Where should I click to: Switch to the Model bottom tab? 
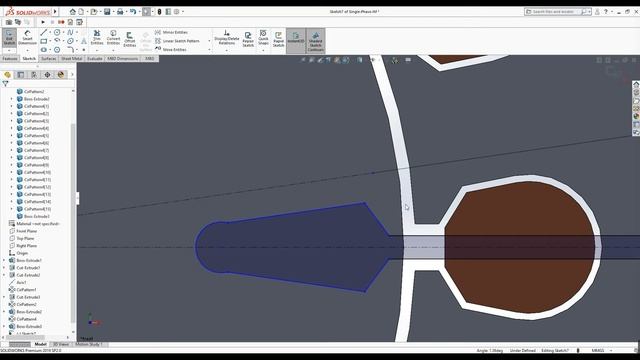click(x=40, y=344)
